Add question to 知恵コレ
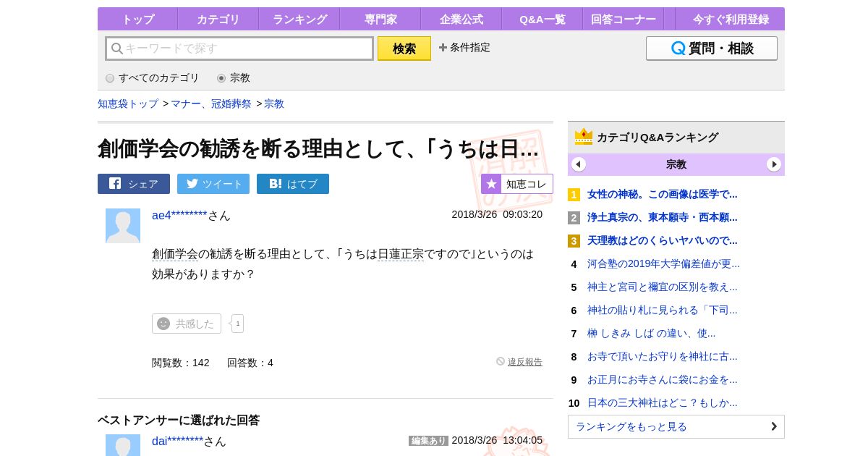 517,184
